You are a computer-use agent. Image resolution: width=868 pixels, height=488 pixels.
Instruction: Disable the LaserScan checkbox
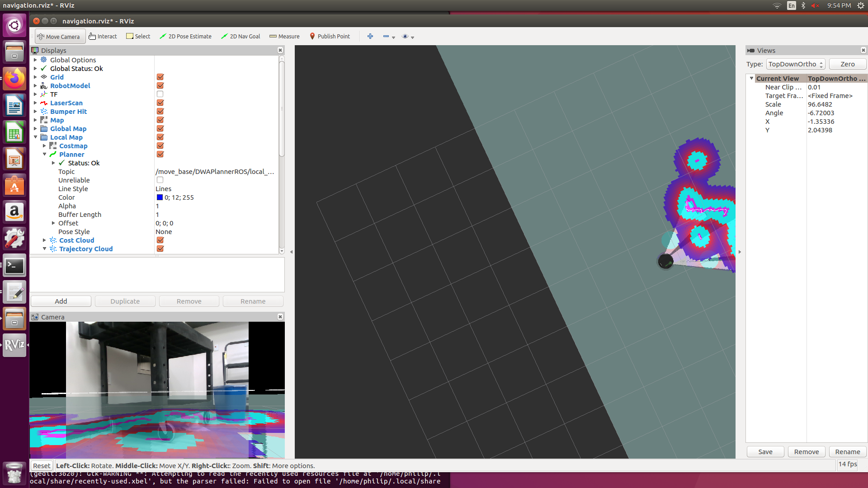tap(160, 103)
